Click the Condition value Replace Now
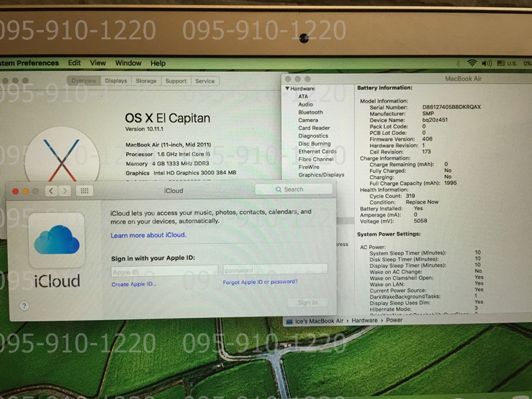 click(422, 202)
